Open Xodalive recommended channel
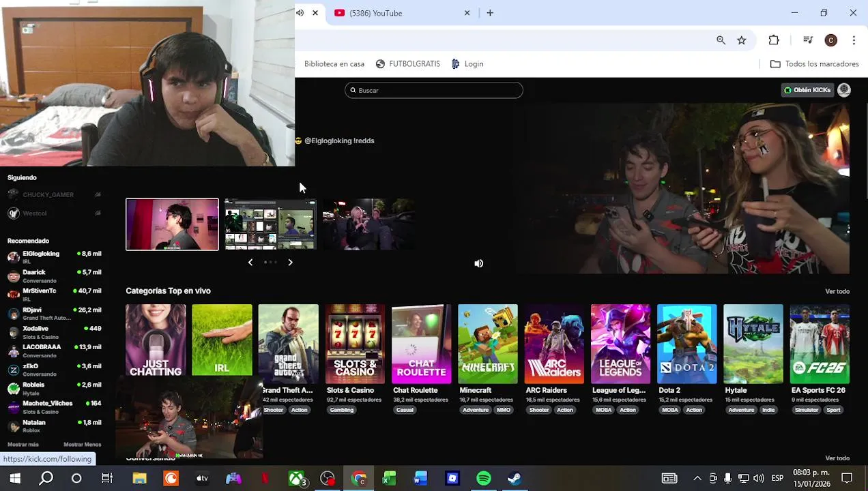The image size is (868, 491). tap(55, 332)
